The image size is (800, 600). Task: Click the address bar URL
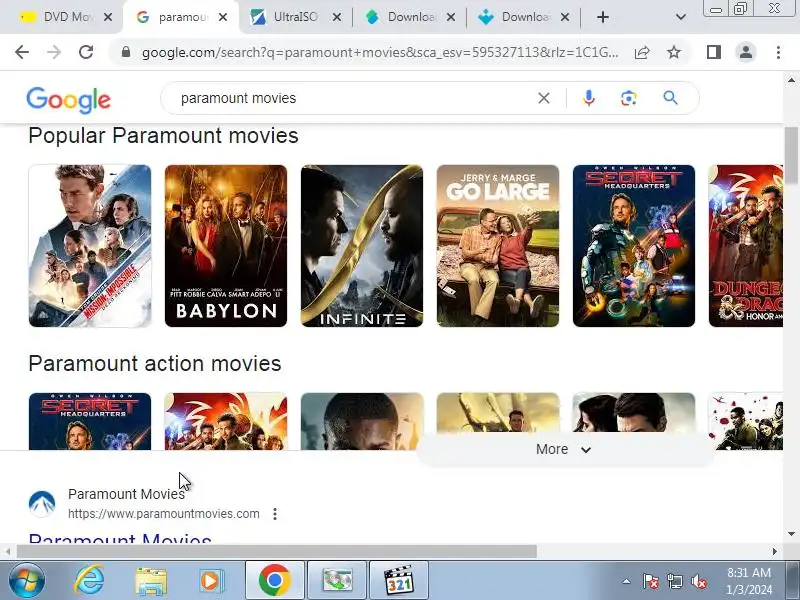380,52
